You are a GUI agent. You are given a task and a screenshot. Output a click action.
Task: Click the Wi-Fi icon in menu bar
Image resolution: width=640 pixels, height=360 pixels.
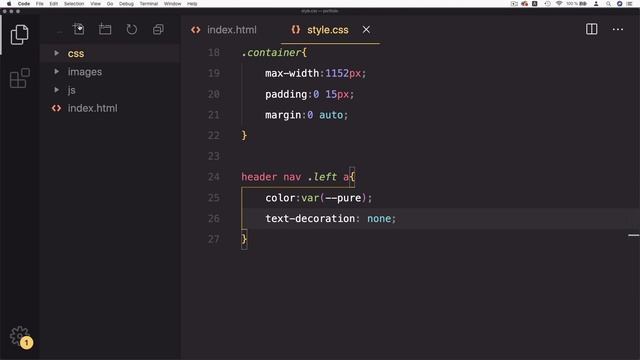tap(559, 4)
